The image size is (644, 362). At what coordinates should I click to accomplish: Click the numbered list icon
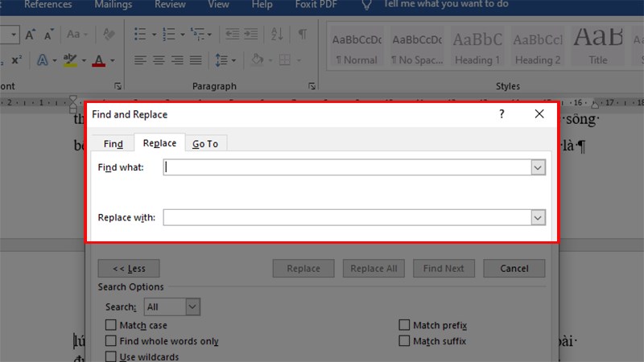pos(168,35)
